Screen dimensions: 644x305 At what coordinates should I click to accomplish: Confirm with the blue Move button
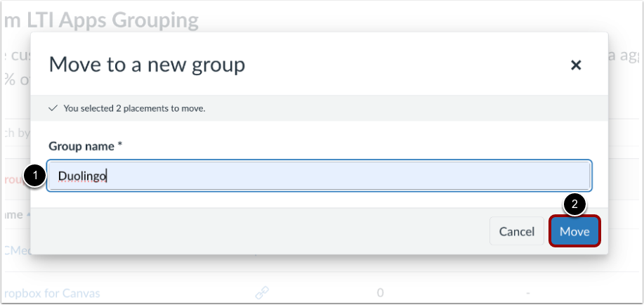pyautogui.click(x=574, y=231)
